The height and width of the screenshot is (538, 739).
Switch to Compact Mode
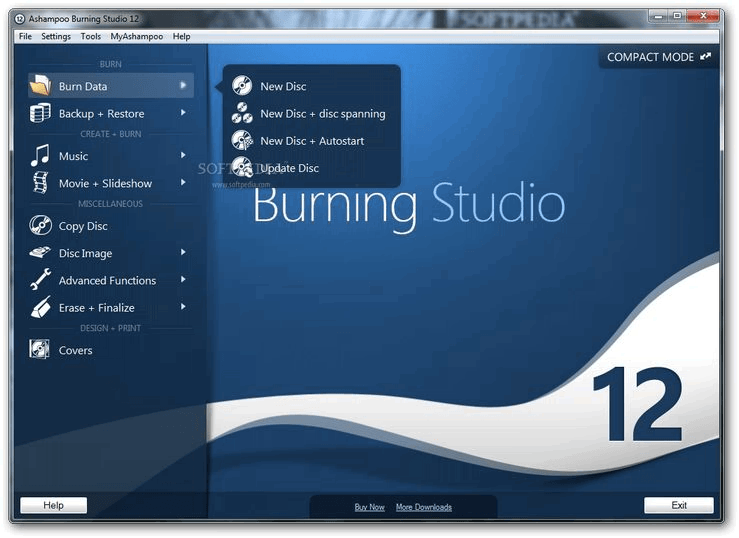click(659, 57)
